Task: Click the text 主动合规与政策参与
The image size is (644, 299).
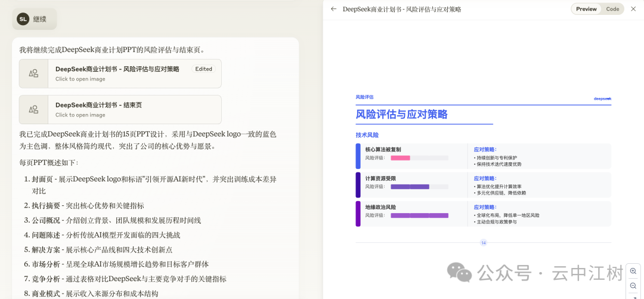Action: (496, 221)
